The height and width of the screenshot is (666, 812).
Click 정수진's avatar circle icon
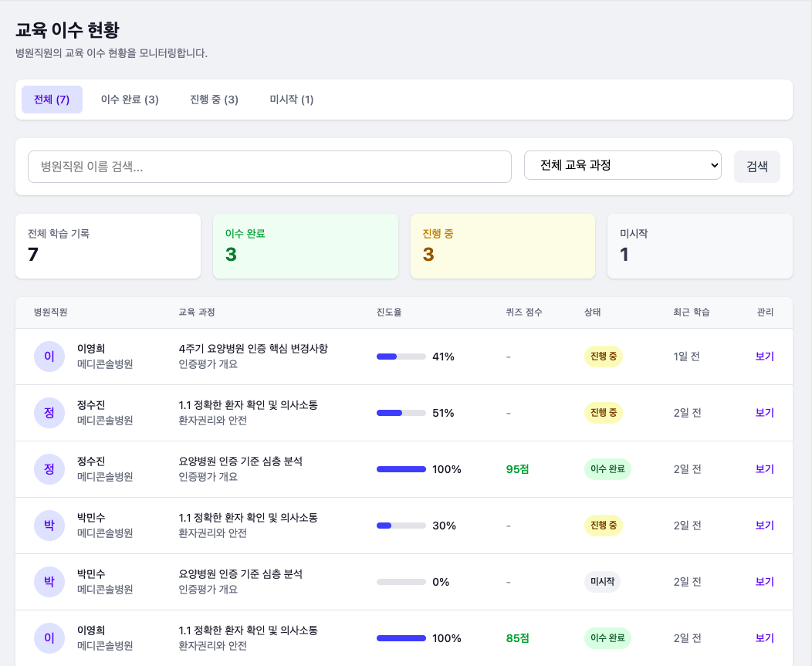pos(49,413)
